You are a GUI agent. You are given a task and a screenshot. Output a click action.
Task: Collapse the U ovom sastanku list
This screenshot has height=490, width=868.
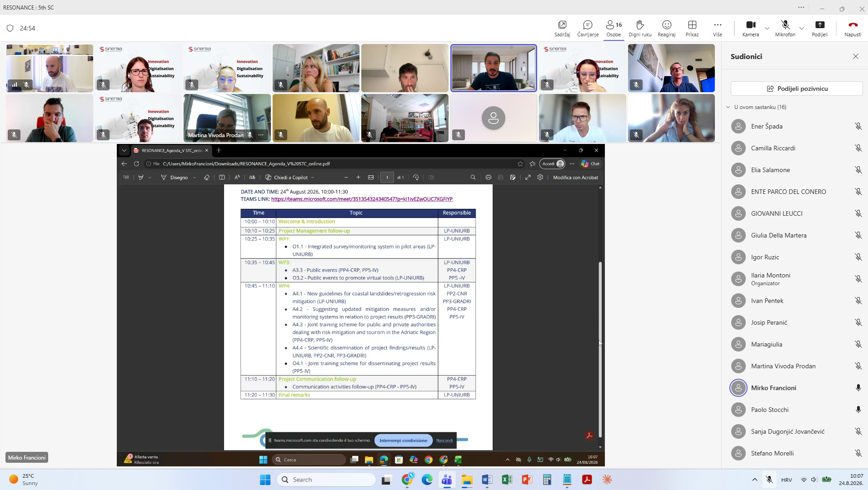point(728,107)
